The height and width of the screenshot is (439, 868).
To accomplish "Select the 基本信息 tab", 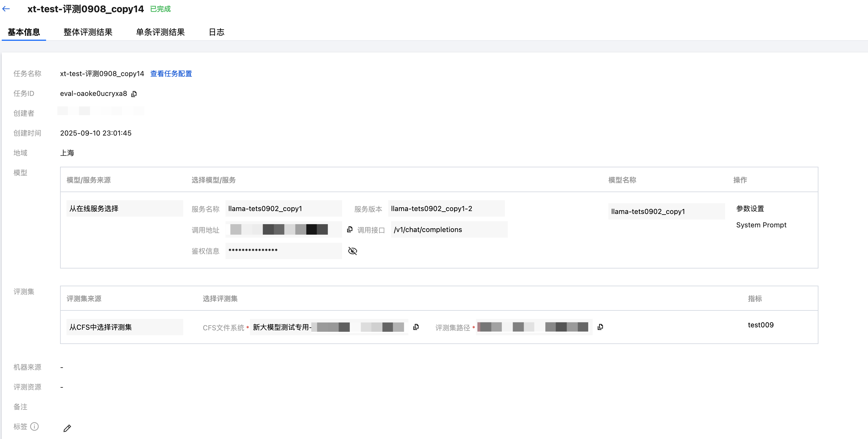I will (x=24, y=32).
